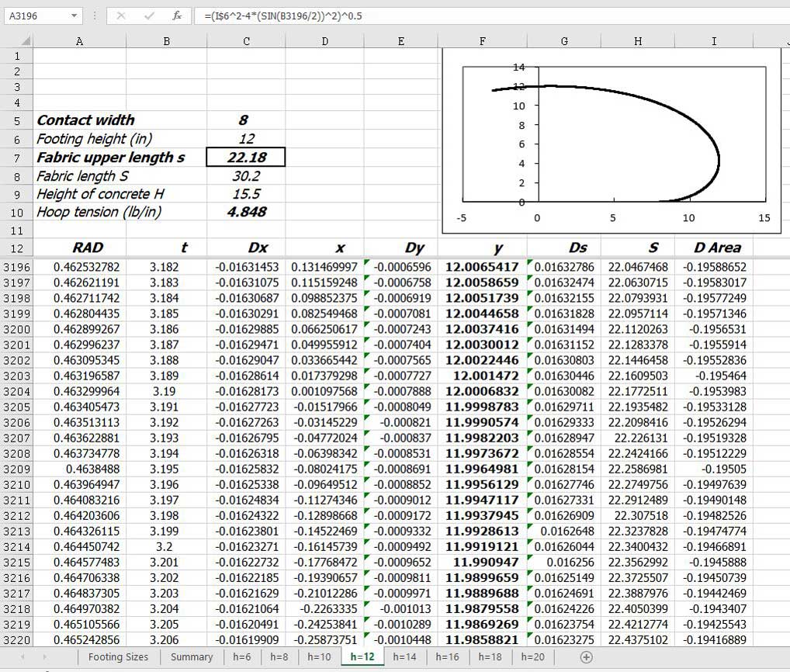This screenshot has width=790, height=672.
Task: Click Height of concrete value 15.5
Action: point(246,194)
